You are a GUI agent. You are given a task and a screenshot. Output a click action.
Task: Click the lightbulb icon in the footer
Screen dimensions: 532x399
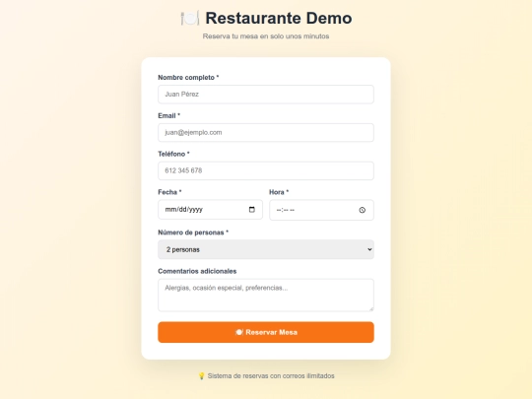tap(201, 376)
